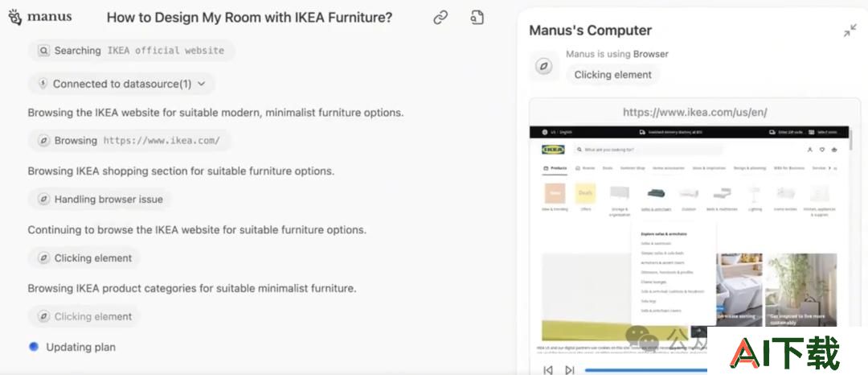Open the bamboo plant sustainability image
This screenshot has width=868, height=375.
801,290
